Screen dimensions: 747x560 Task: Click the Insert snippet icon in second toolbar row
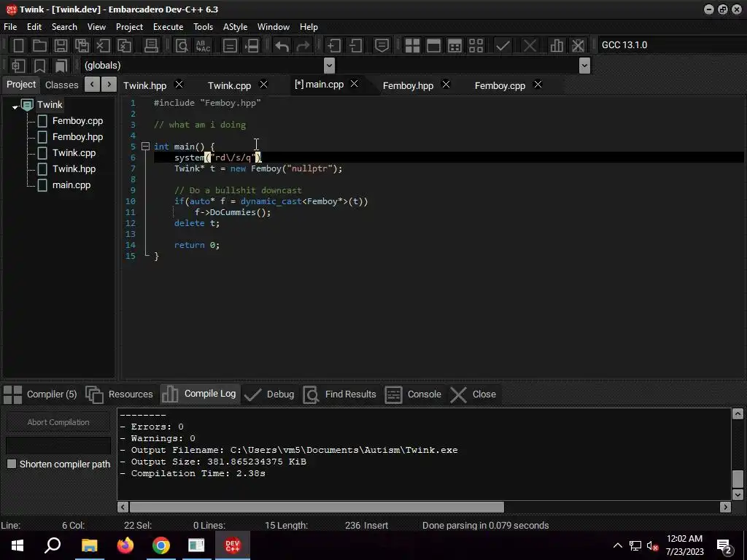pyautogui.click(x=18, y=66)
